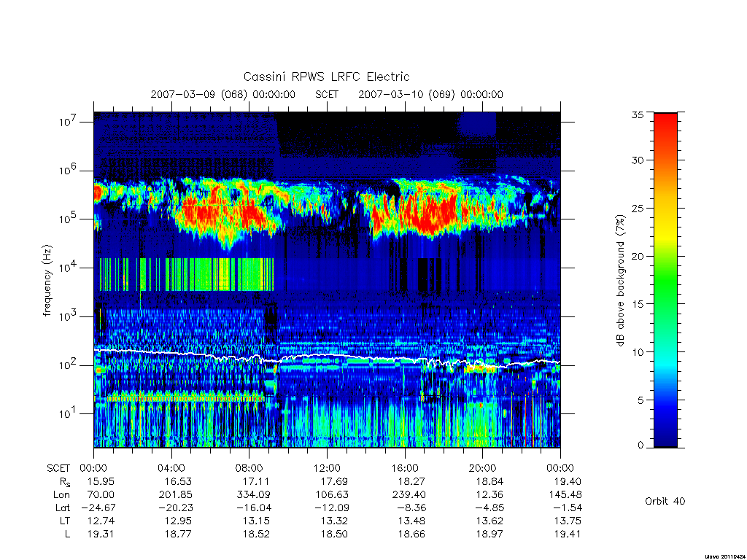Click the 10^2 frequency tick label
This screenshot has height=560, width=747.
(69, 365)
